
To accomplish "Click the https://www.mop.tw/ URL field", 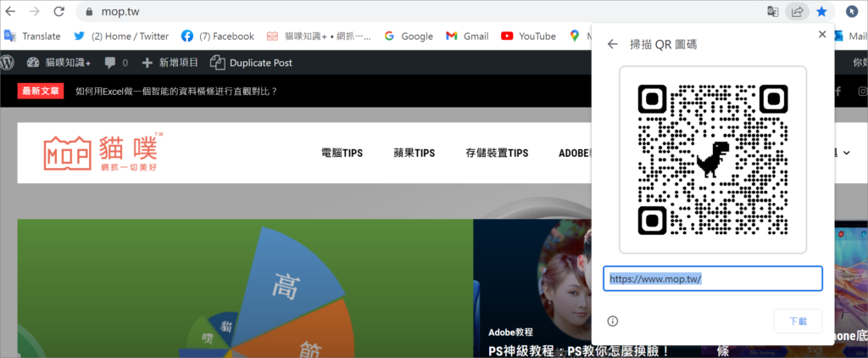I will pyautogui.click(x=713, y=279).
